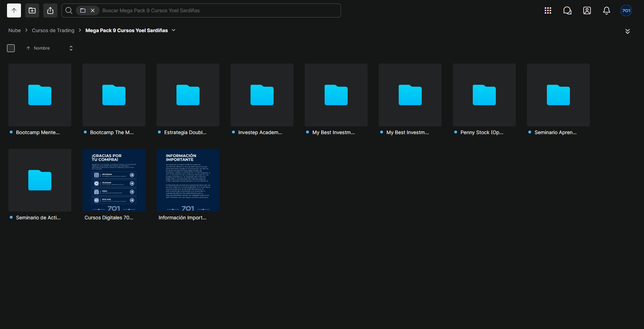Screen dimensions: 644x329
Task: Open the contacts icon
Action: [x=587, y=10]
